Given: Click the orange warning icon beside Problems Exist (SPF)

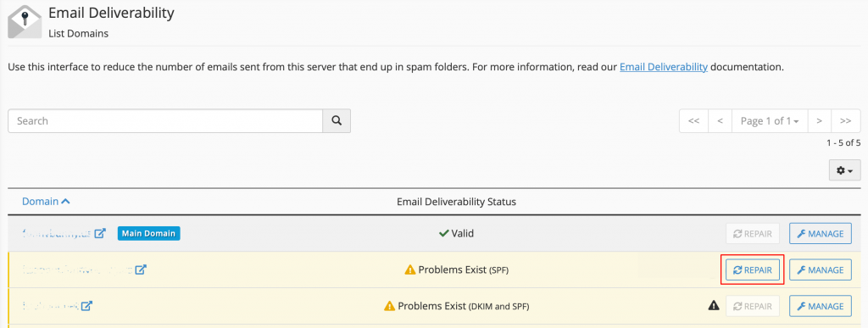Looking at the screenshot, I should [x=410, y=270].
